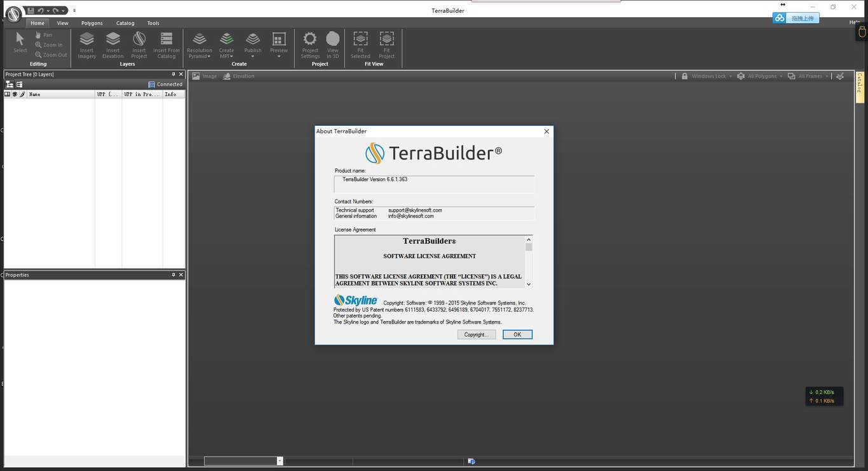Click the 拖拽上传 upload button
Viewport: 868px width, 471px height.
point(803,18)
